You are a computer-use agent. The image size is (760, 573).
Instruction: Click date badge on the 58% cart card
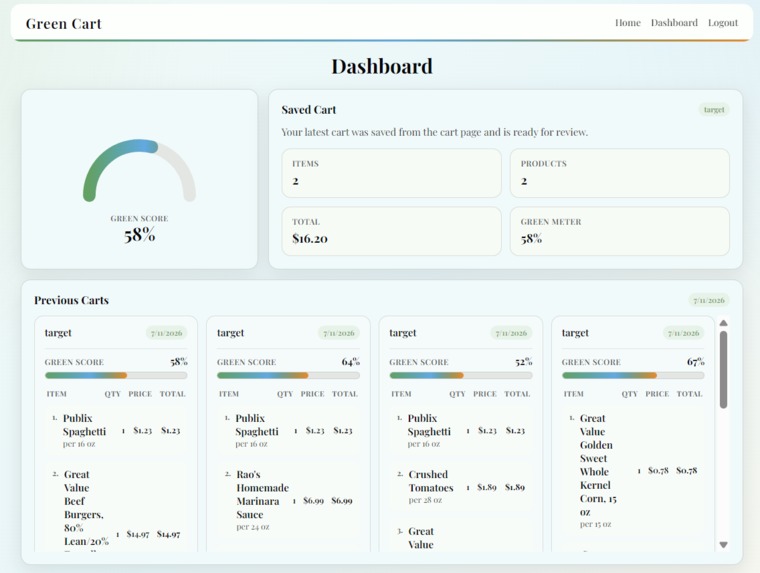166,333
